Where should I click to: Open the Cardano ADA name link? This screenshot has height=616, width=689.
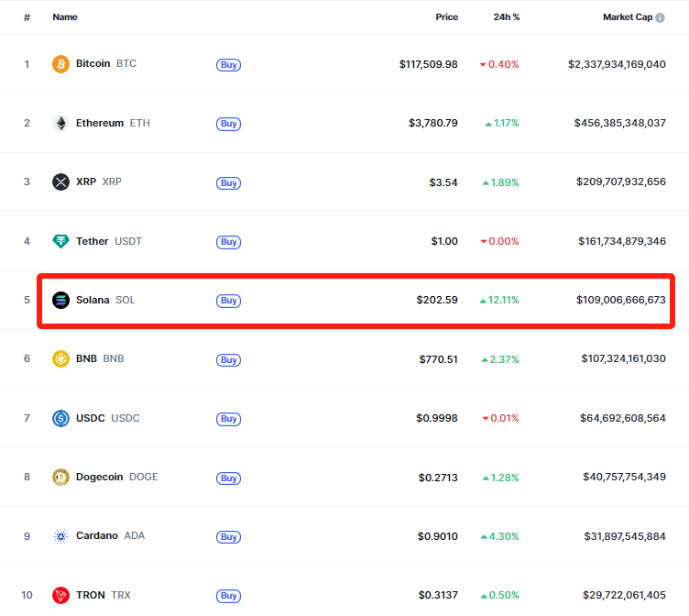(110, 535)
